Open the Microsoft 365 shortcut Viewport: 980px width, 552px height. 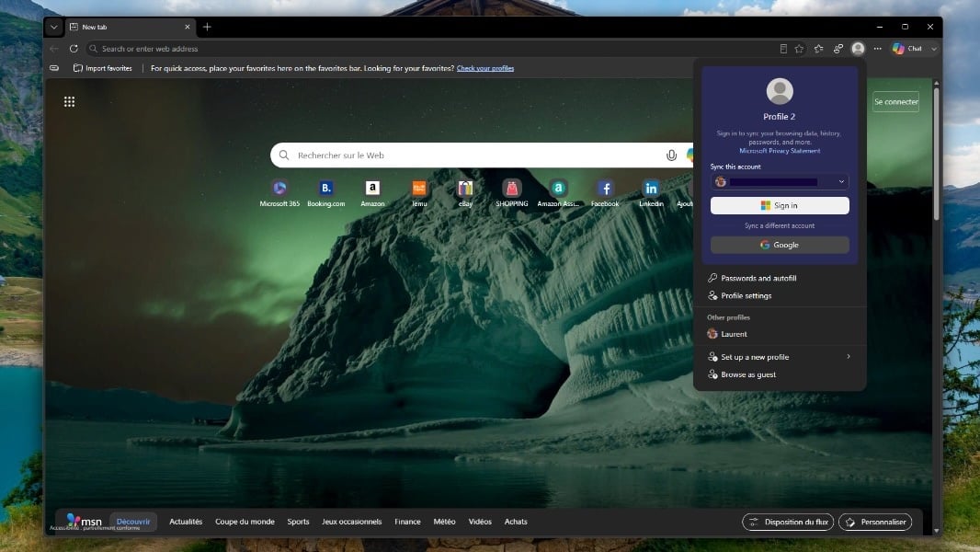[x=279, y=193]
